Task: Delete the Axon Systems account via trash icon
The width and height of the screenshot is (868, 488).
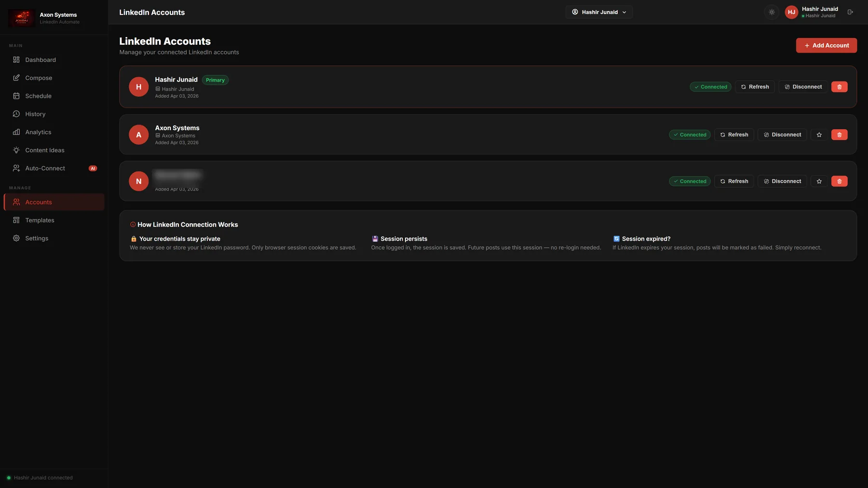Action: coord(839,135)
